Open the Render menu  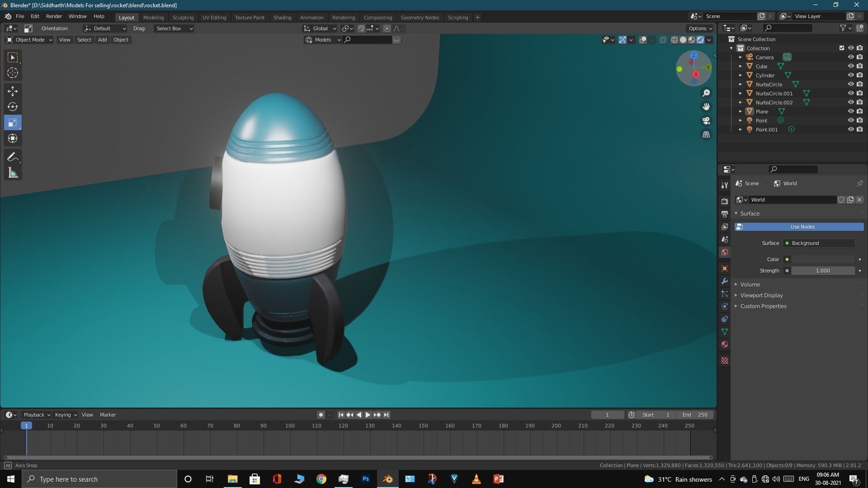(54, 16)
